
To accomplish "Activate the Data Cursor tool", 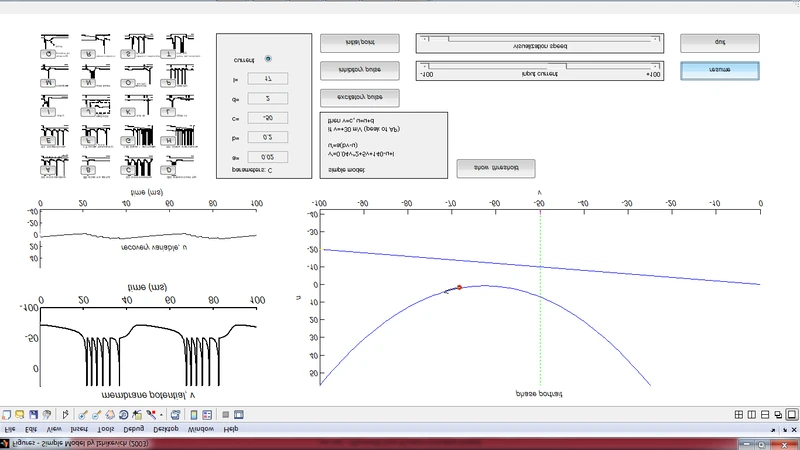I will tap(137, 414).
